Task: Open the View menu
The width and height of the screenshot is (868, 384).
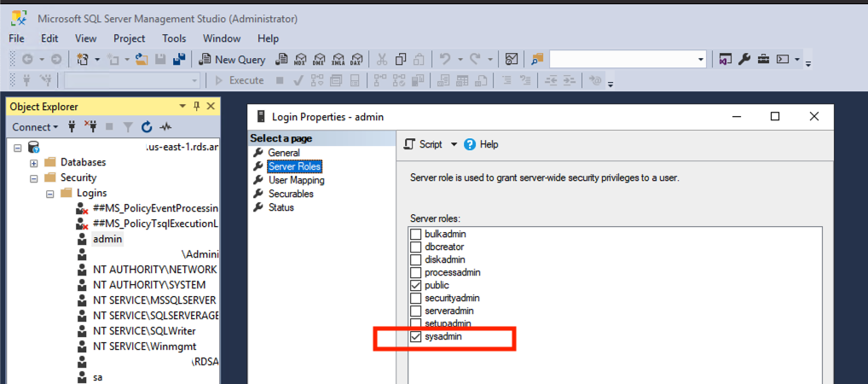Action: tap(86, 38)
